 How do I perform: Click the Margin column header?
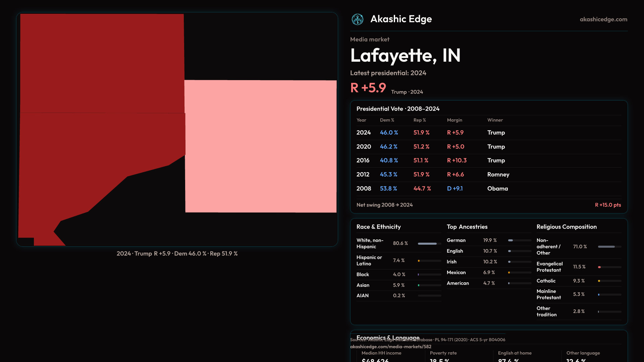(454, 120)
